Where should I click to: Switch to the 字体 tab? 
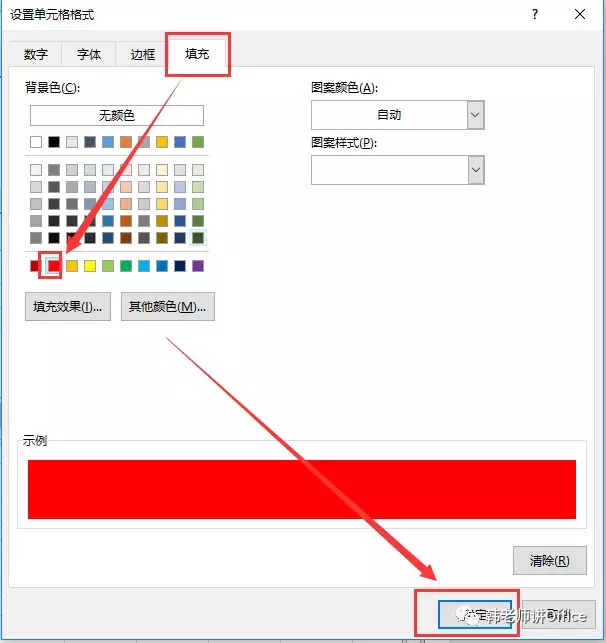(x=89, y=54)
